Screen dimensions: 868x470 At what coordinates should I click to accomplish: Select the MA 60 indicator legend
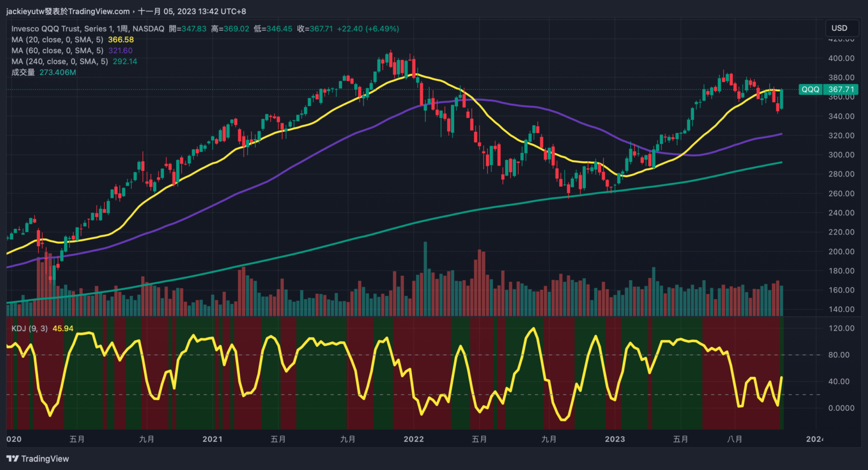point(57,50)
